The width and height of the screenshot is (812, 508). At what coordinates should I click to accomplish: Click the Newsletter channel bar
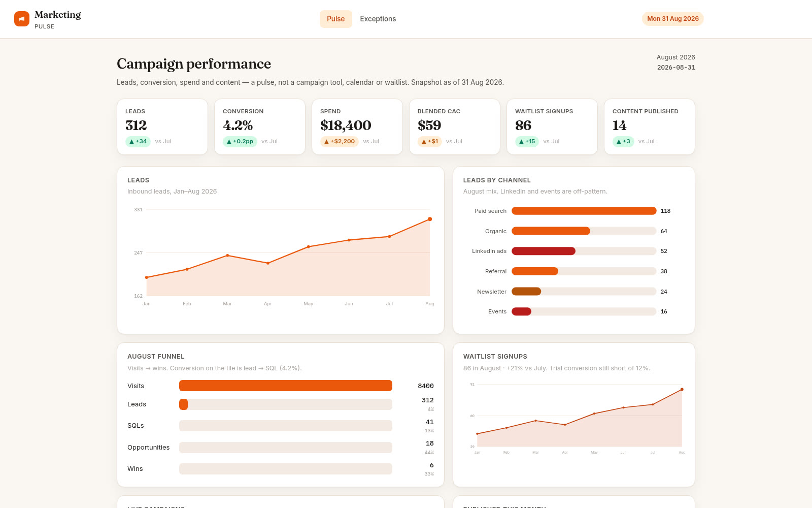(526, 292)
